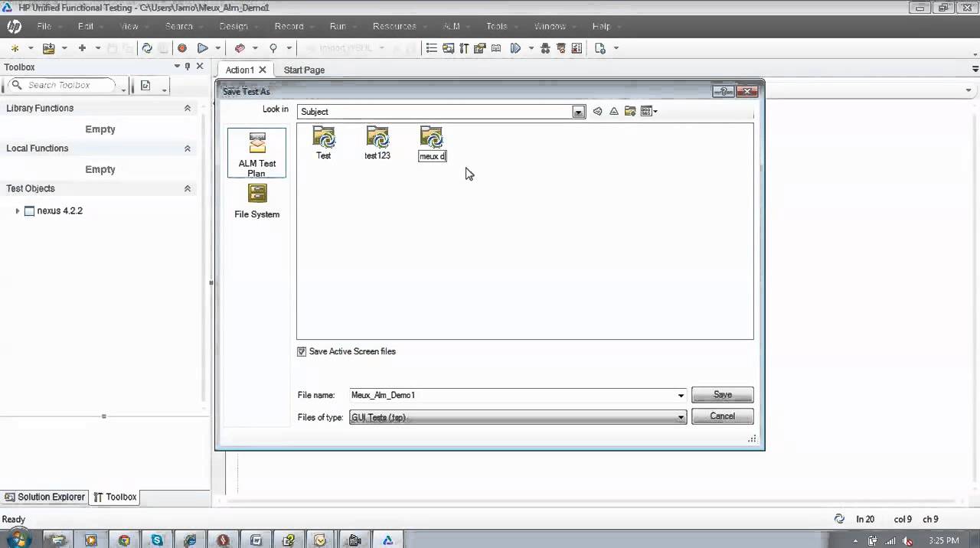Viewport: 980px width, 548px height.
Task: Click the New (star) toolbar icon
Action: [15, 48]
